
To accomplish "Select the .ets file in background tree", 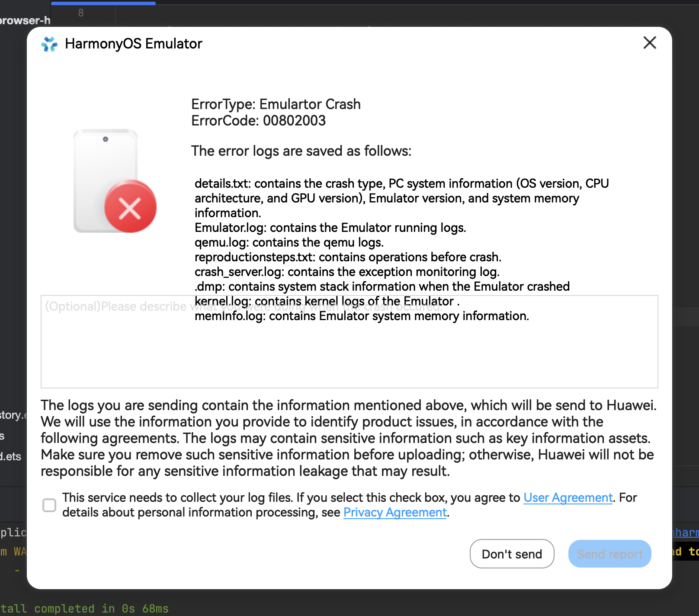I will pos(11,456).
